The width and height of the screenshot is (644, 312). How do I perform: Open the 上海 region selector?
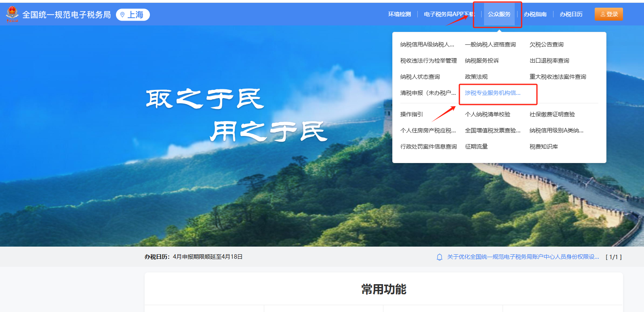pyautogui.click(x=133, y=15)
